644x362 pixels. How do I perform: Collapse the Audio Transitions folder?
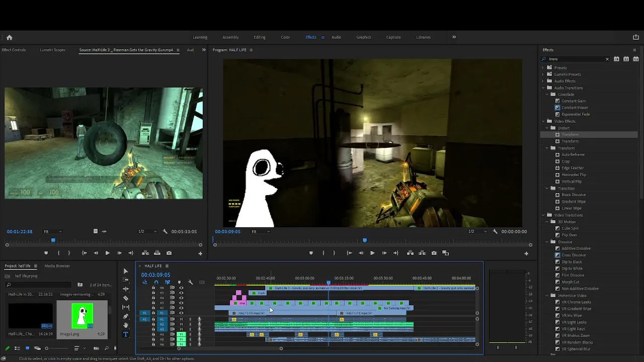[543, 87]
